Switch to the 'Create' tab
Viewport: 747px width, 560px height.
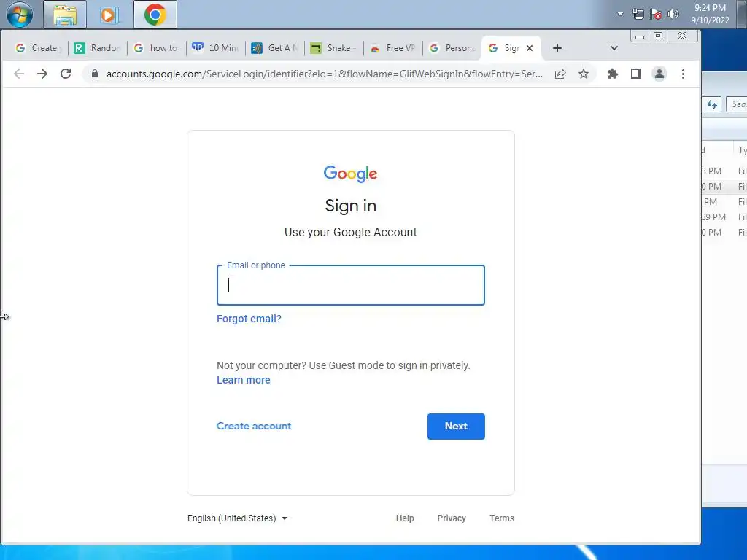point(36,48)
